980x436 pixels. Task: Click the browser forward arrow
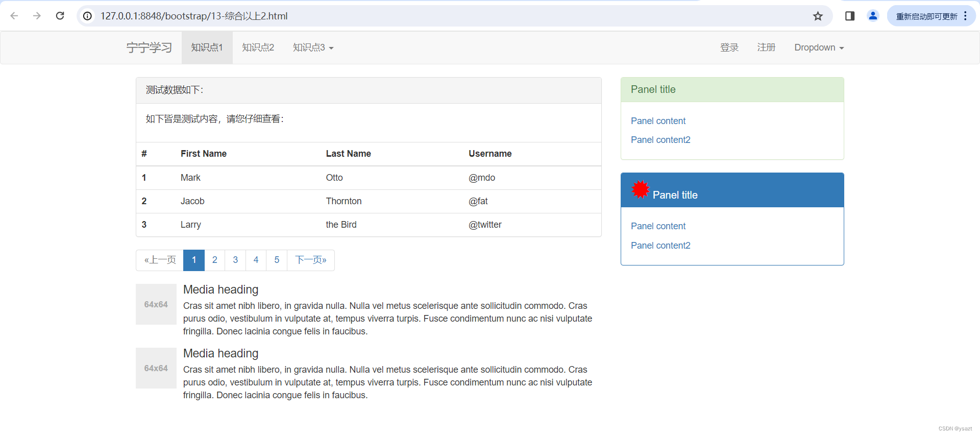(37, 16)
